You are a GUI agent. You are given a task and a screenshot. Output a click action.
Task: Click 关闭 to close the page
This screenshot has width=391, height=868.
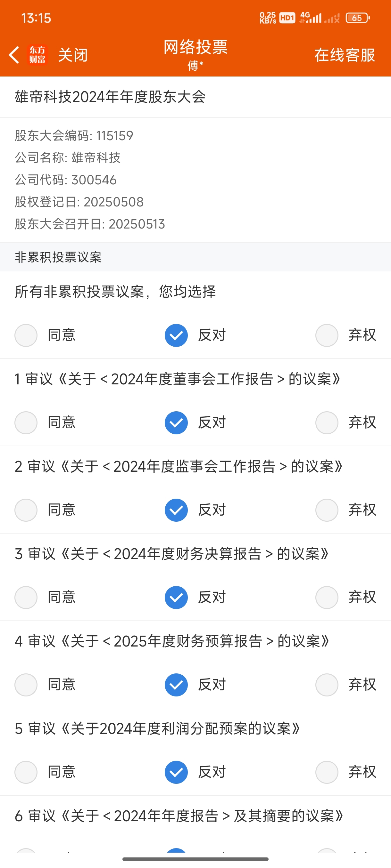click(x=73, y=55)
